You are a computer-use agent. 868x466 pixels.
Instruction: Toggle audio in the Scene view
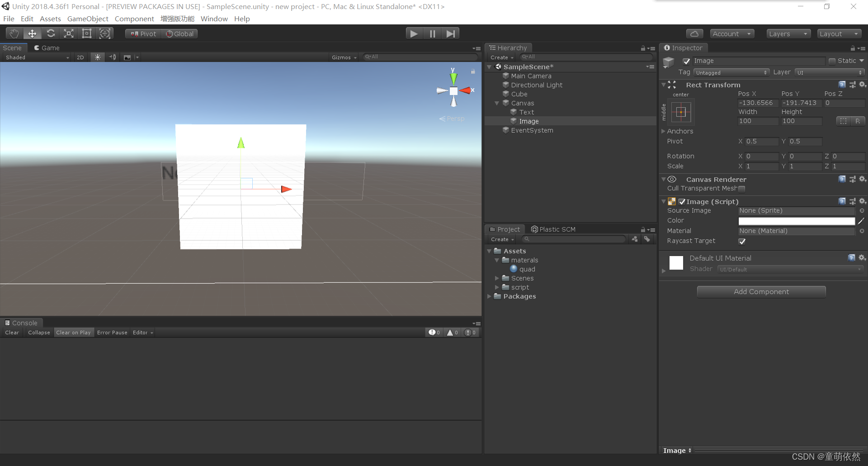click(112, 57)
